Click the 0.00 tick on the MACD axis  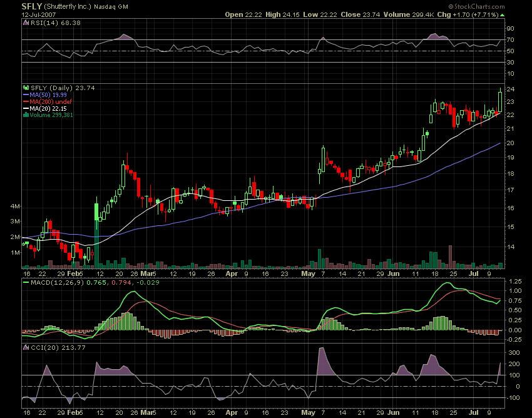(x=515, y=330)
